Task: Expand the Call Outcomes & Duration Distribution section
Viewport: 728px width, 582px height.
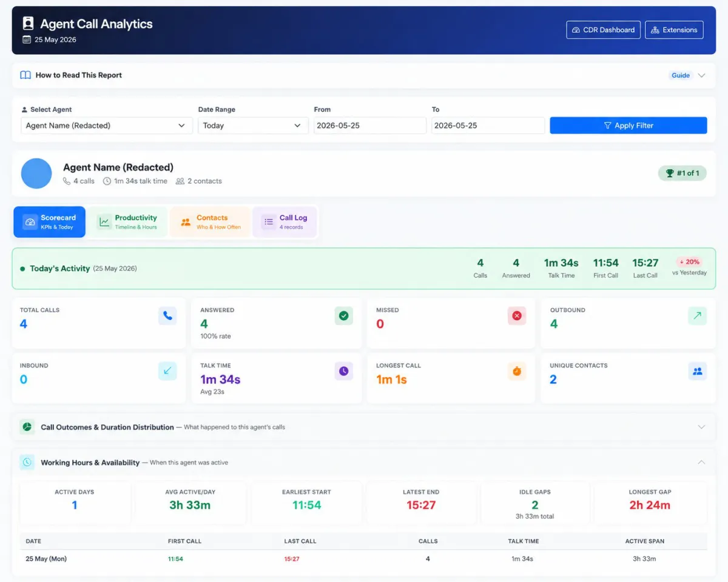Action: (x=702, y=427)
